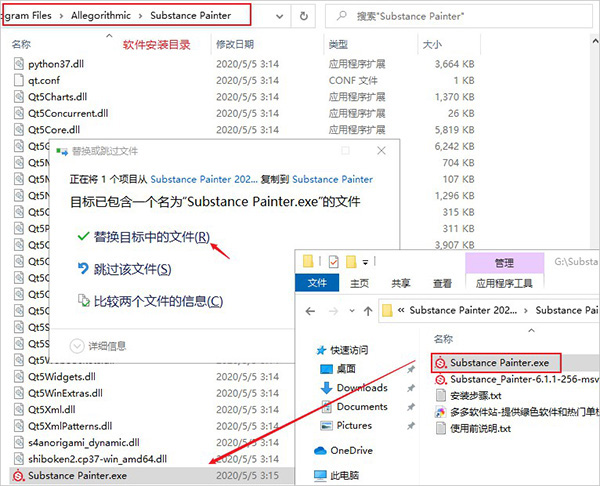Click the Qt5Core.dll size 5,819 KB

455,130
